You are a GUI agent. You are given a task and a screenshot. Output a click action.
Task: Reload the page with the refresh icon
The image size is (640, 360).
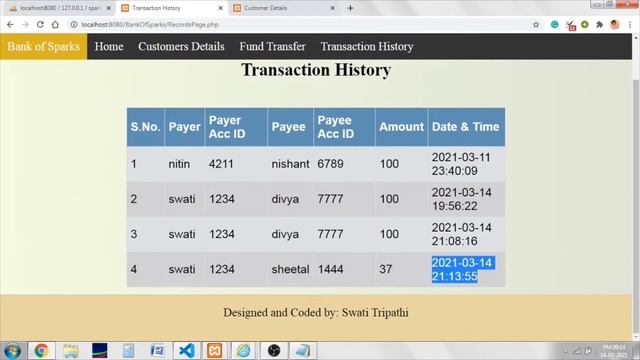40,24
